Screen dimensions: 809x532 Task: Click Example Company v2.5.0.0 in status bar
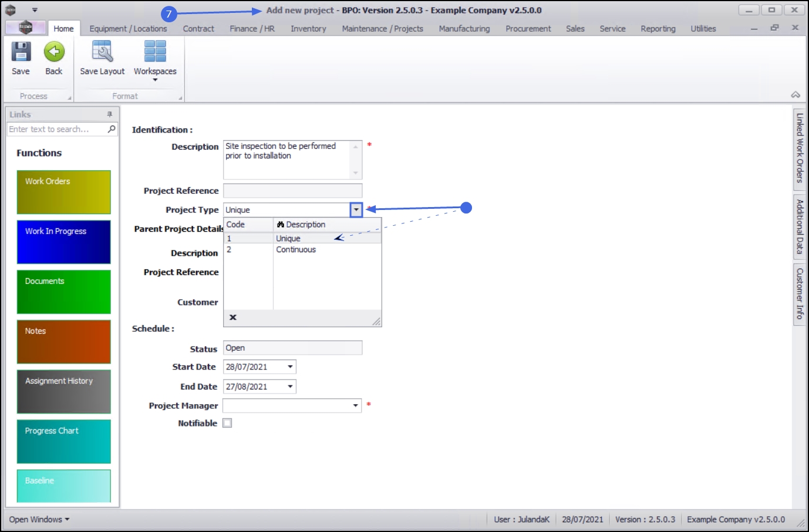736,520
